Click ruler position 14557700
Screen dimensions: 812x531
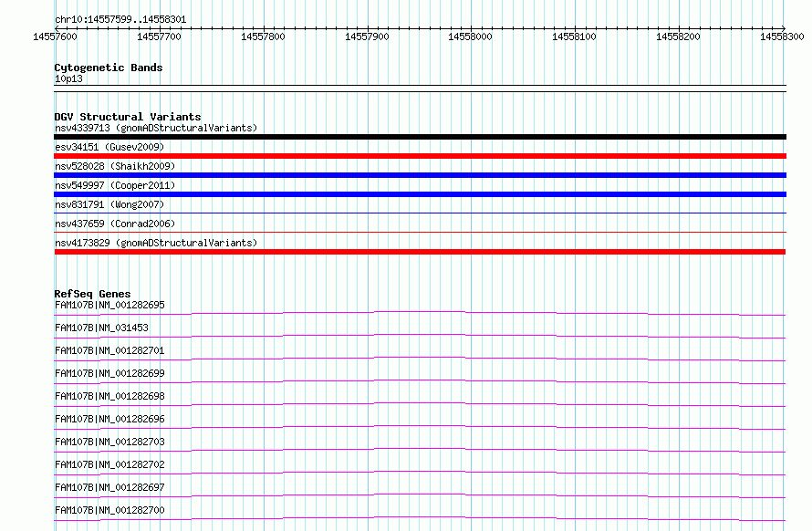pos(159,36)
